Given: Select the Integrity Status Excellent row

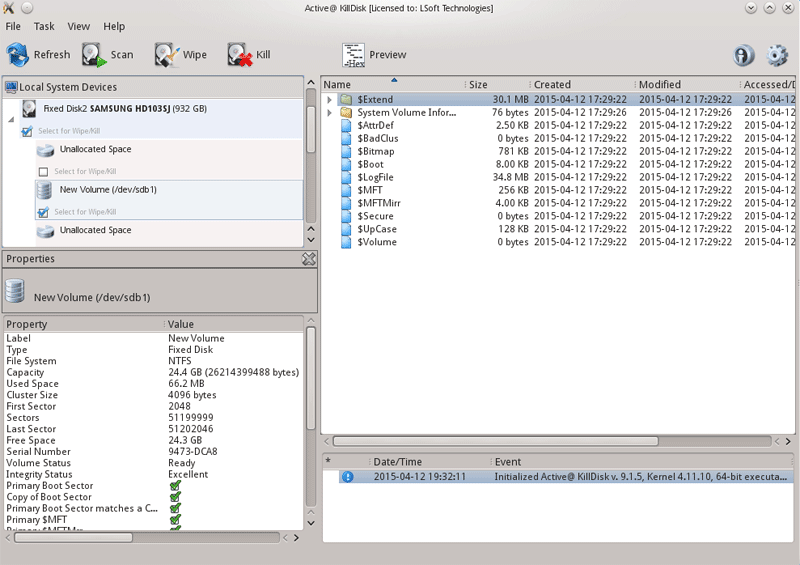Looking at the screenshot, I should tap(154, 475).
